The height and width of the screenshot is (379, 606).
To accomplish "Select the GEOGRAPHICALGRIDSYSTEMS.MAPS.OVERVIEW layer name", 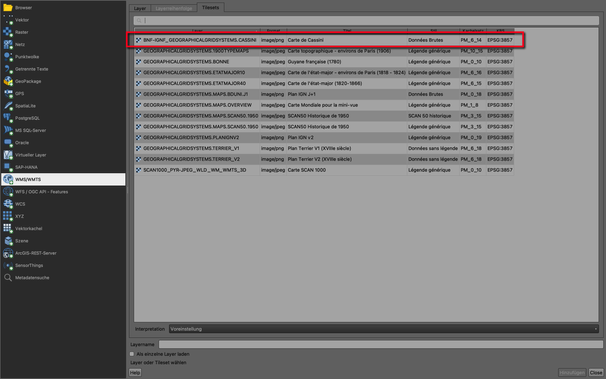I will 197,105.
